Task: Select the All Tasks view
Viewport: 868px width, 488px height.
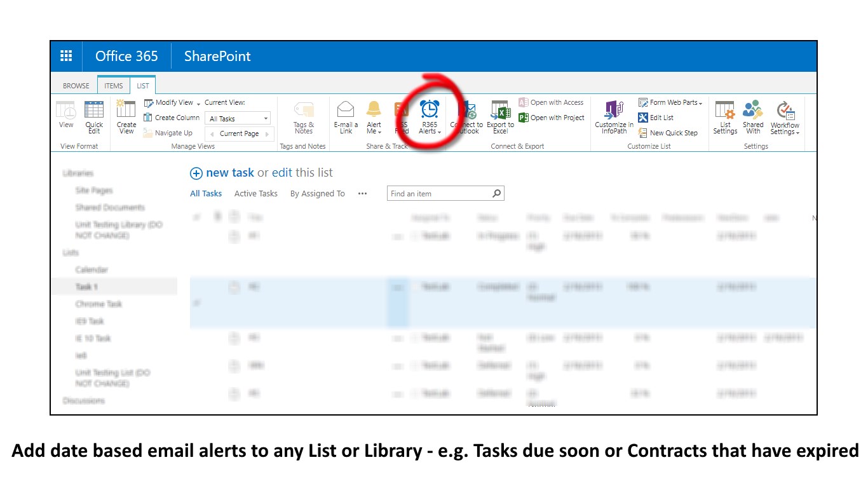Action: tap(206, 194)
